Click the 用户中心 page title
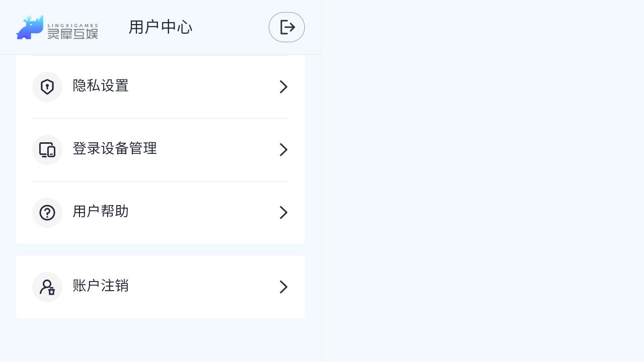This screenshot has height=362, width=644. click(x=160, y=27)
